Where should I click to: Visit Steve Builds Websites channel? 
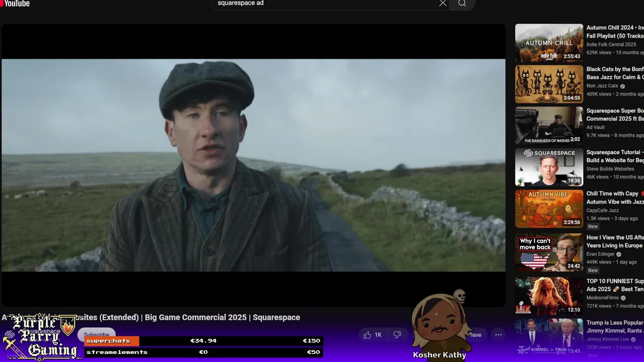click(611, 169)
